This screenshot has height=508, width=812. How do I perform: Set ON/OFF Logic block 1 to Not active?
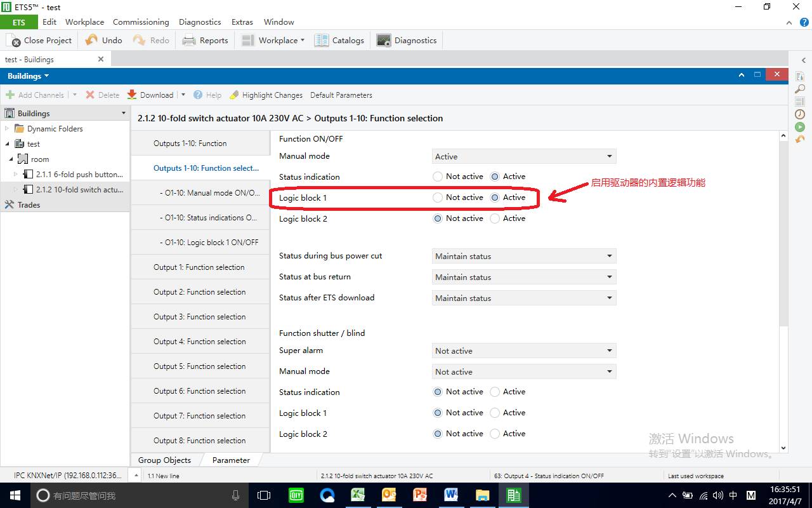[x=438, y=197]
